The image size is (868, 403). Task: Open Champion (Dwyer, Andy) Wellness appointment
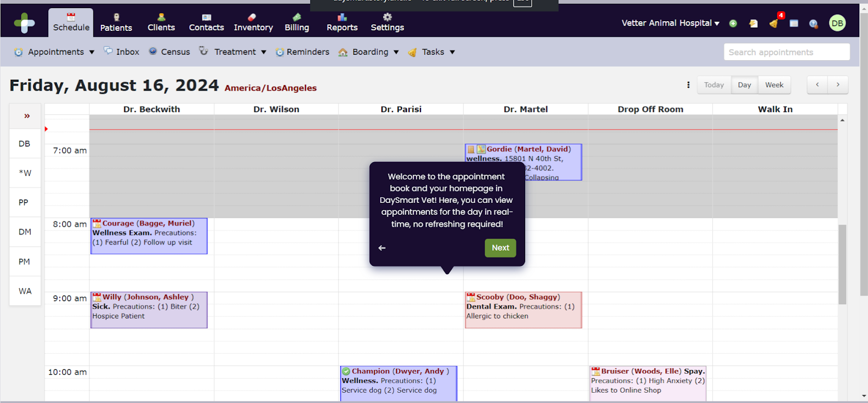pos(399,383)
